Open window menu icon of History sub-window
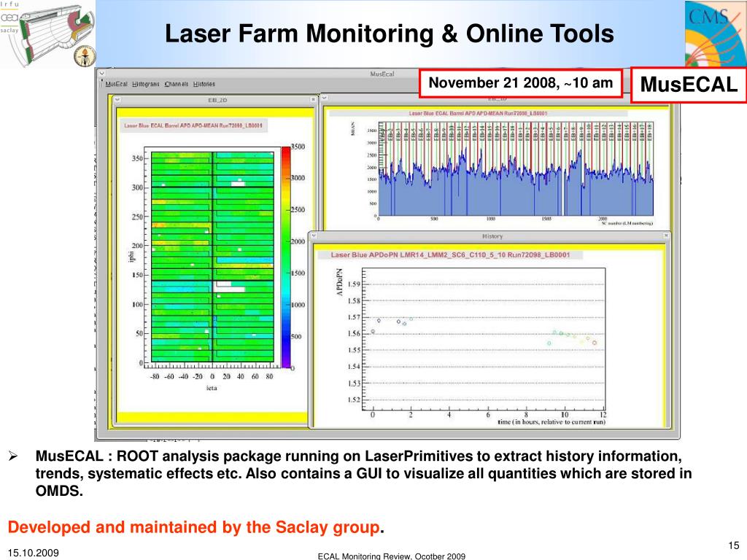 coord(314,236)
